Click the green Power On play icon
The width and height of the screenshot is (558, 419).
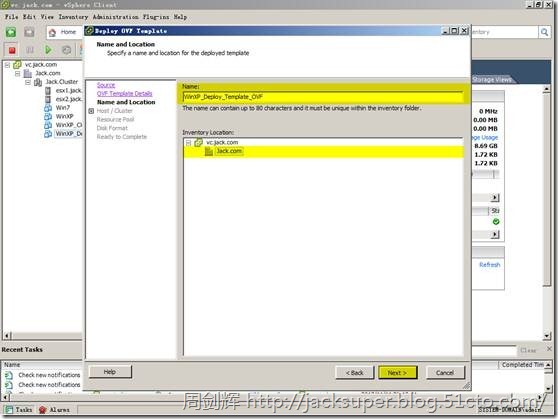48,50
